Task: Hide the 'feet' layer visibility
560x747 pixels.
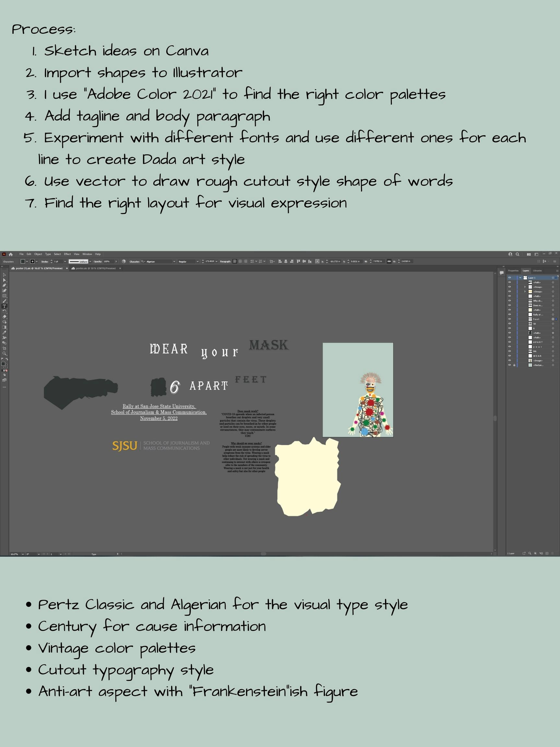Action: point(510,319)
